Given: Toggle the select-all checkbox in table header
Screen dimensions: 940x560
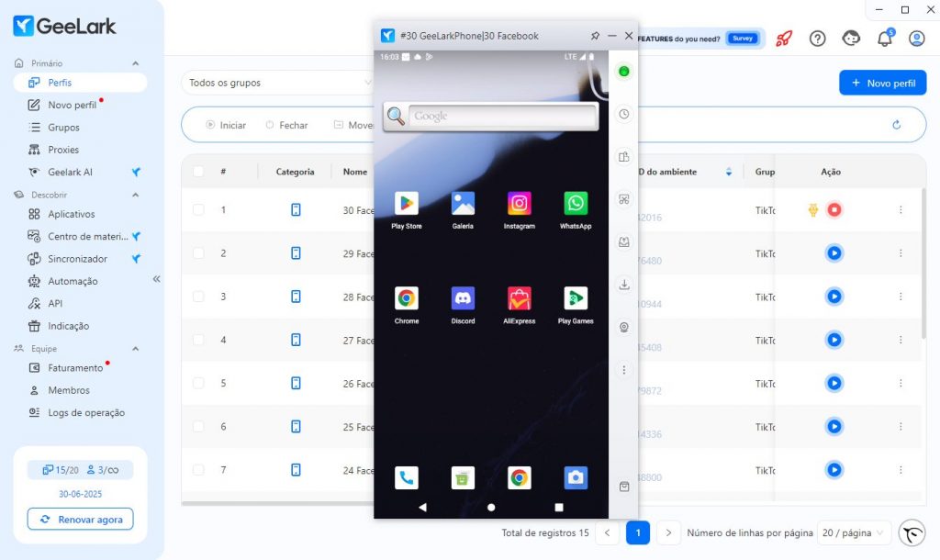Looking at the screenshot, I should click(x=198, y=172).
